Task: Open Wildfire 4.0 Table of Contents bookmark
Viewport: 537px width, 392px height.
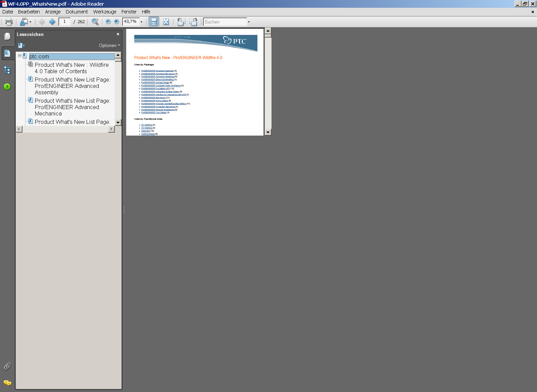Action: coord(72,68)
